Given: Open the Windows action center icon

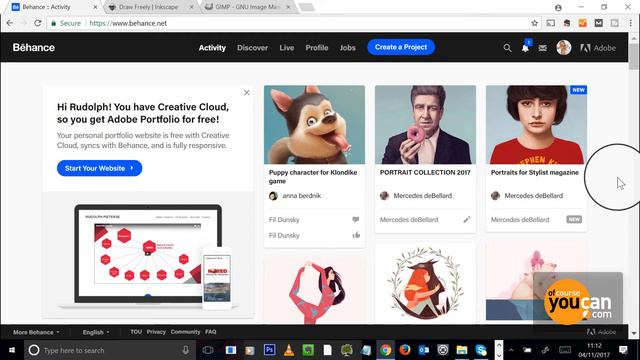Looking at the screenshot, I should [623, 350].
